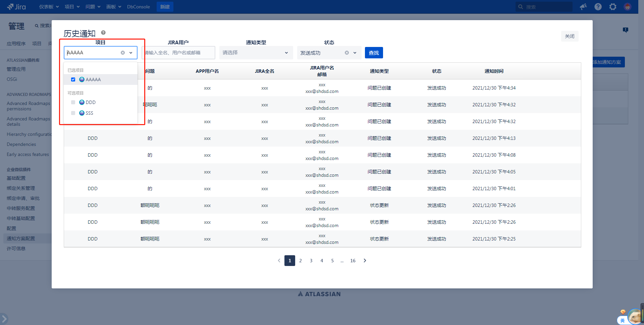644x325 pixels.
Task: Uncheck the AAAAA project checkbox
Action: click(73, 79)
